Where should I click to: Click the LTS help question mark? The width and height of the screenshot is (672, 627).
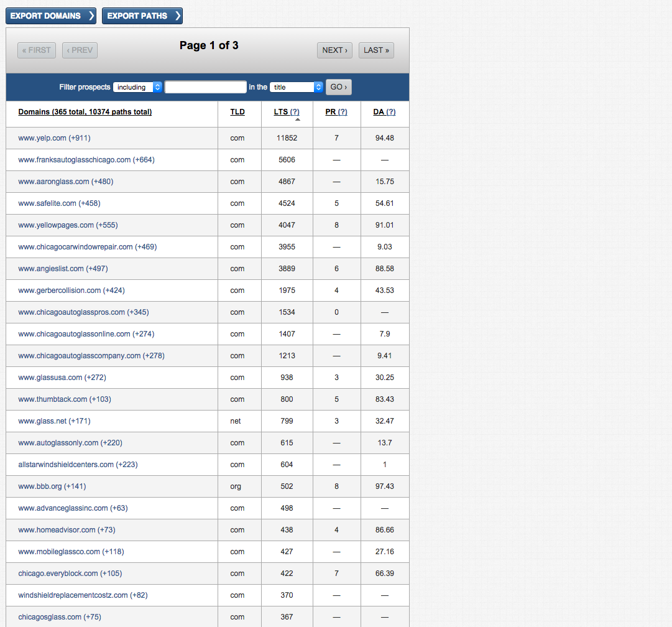tap(295, 112)
